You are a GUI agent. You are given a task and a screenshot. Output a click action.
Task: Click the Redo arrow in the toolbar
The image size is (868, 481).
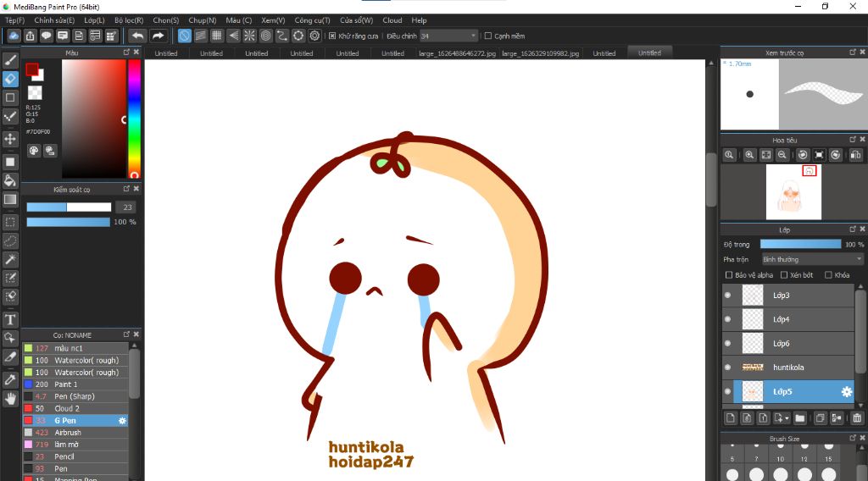click(x=159, y=36)
